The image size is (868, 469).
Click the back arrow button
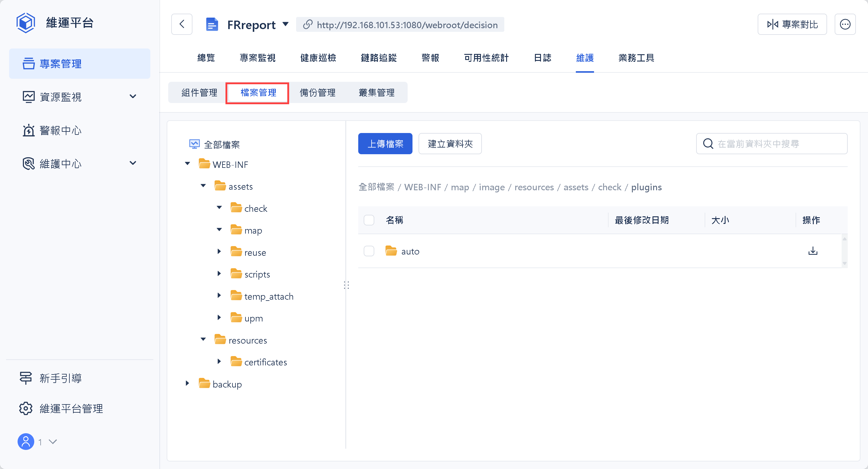click(182, 24)
